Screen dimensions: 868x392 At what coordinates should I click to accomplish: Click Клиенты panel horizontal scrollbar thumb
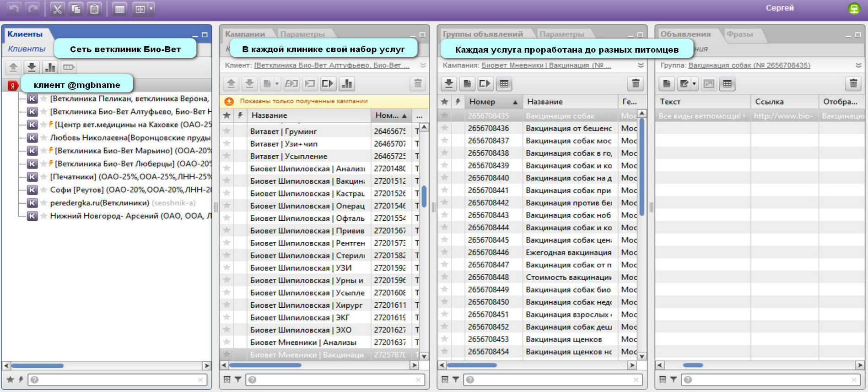coord(38,366)
